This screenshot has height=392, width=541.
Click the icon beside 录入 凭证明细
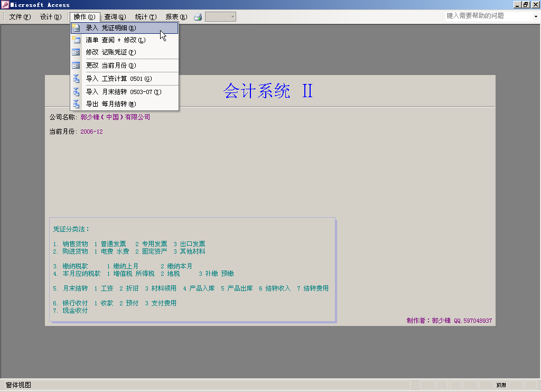point(76,28)
